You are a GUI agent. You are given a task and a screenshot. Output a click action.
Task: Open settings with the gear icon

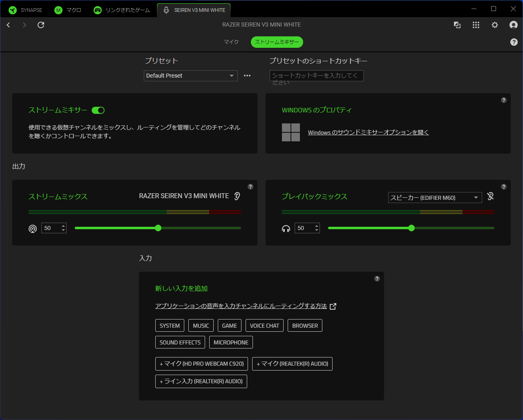[494, 25]
